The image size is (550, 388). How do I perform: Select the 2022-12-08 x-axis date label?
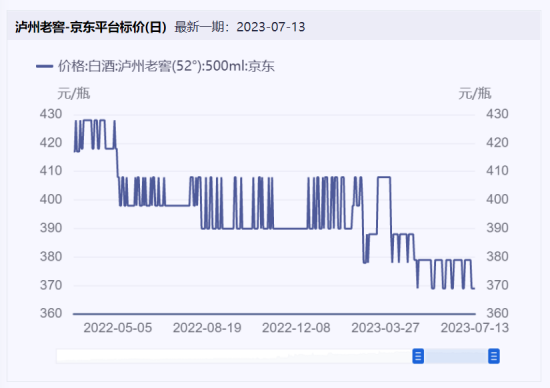[x=296, y=328]
